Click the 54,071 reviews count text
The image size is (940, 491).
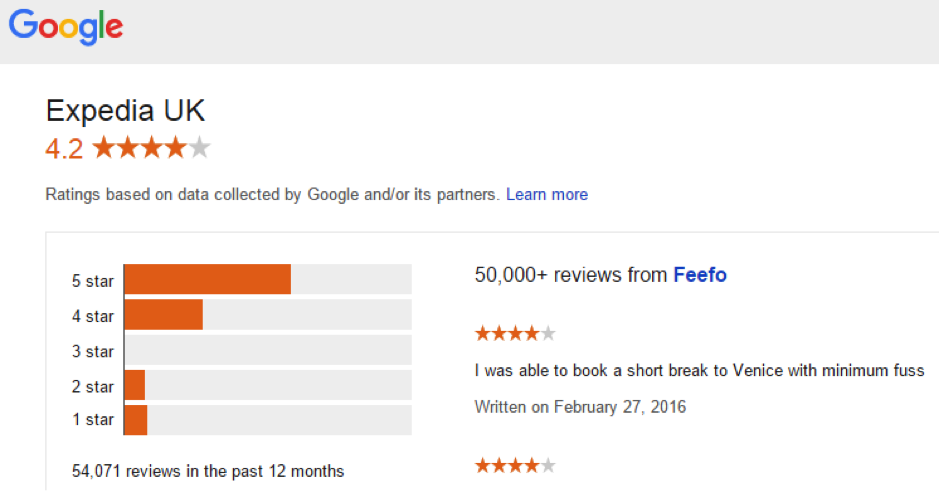pos(208,471)
